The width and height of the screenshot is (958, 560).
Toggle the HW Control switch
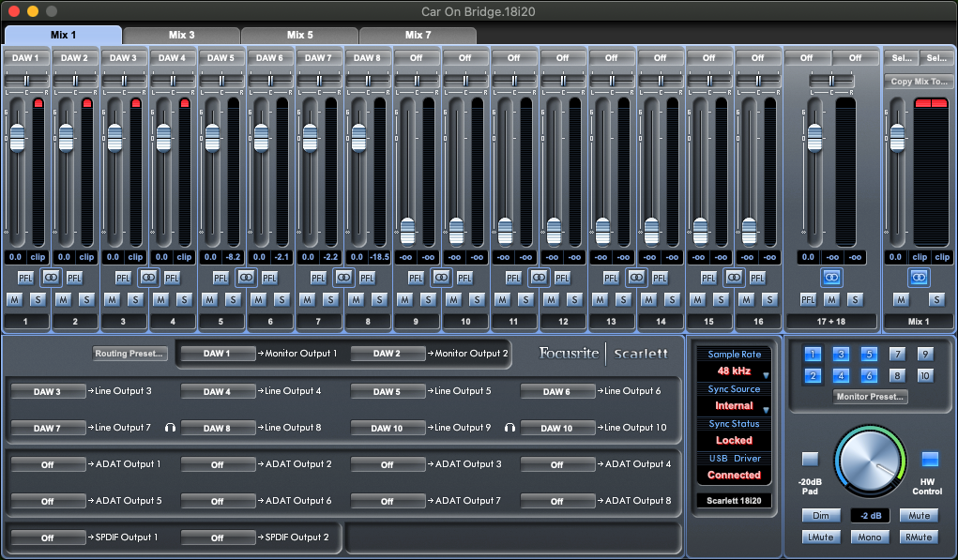tap(930, 460)
